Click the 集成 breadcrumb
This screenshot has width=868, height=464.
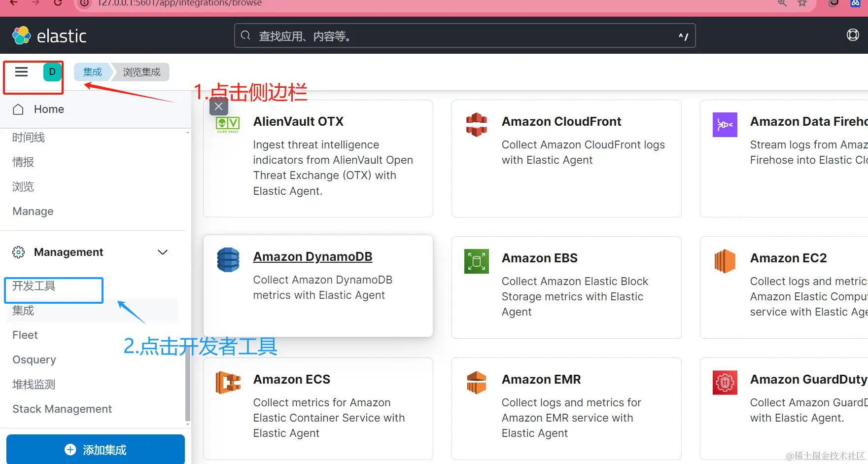point(92,72)
